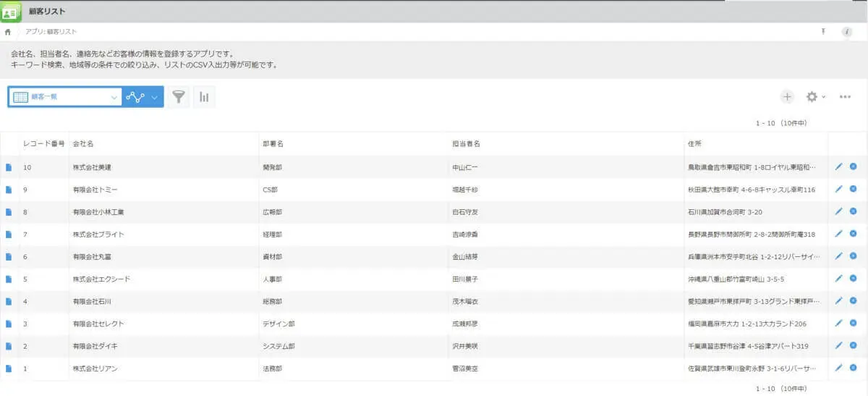
Task: Edit the 有限会社石川 record with pencil
Action: 838,300
